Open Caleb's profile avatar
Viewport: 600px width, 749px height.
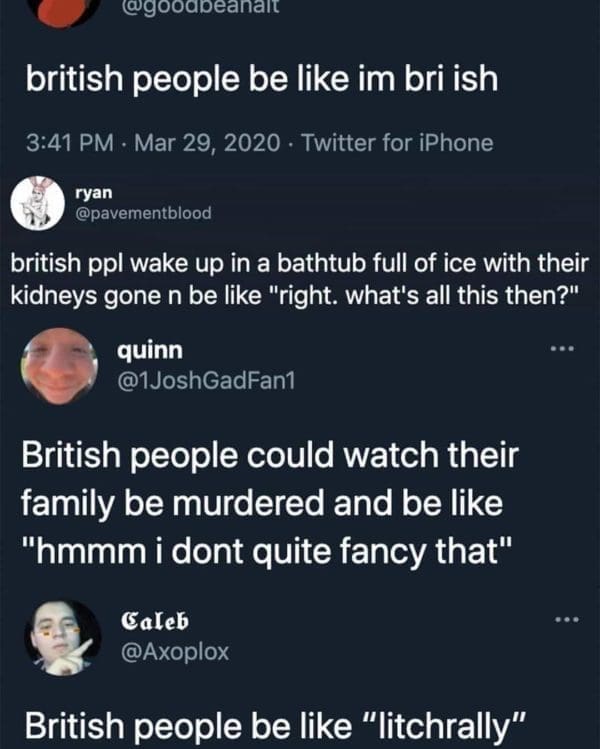[63, 638]
